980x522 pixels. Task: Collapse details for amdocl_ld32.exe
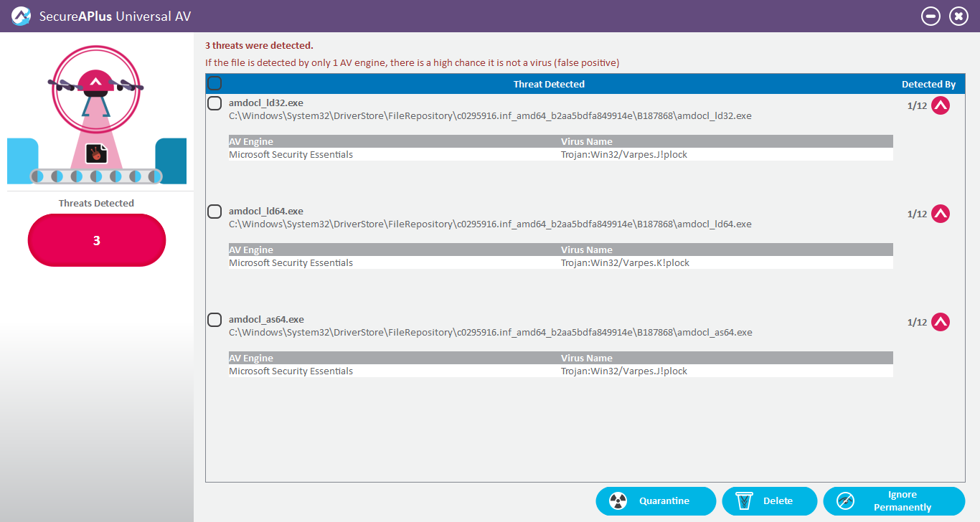pyautogui.click(x=941, y=105)
